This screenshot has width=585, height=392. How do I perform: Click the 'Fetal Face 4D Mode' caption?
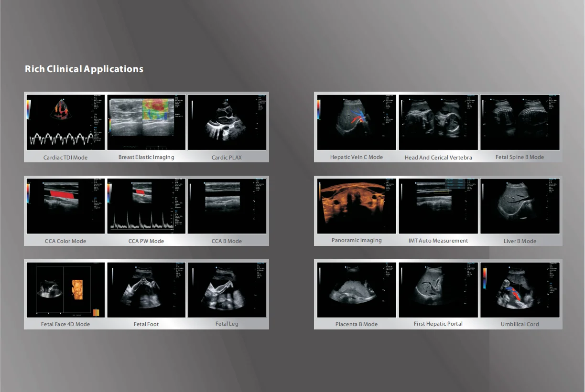tap(65, 324)
